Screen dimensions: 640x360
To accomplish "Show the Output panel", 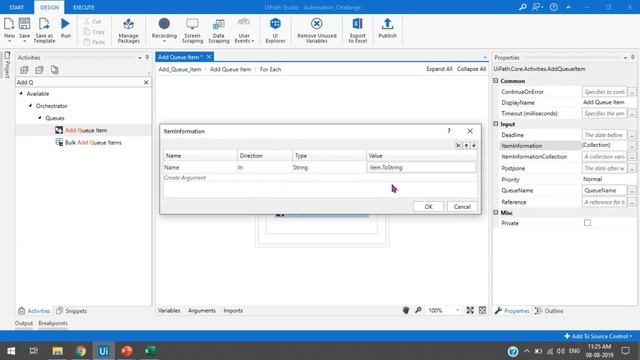I will tap(24, 323).
